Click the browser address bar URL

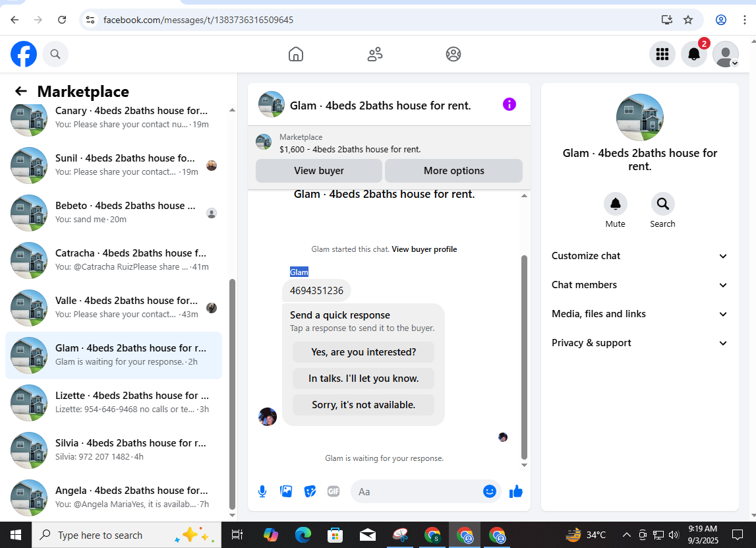point(198,20)
